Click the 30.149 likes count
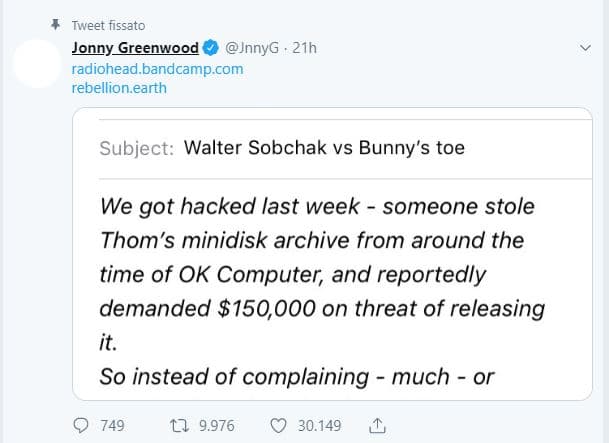This screenshot has height=443, width=609. tap(320, 426)
